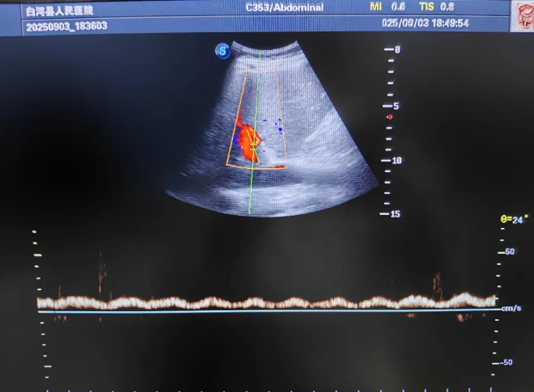Click the cm/s velocity unit label

(x=511, y=309)
